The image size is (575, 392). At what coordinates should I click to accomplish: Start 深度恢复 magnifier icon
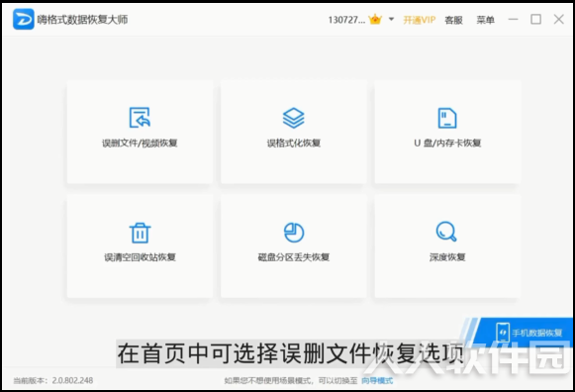click(x=446, y=232)
